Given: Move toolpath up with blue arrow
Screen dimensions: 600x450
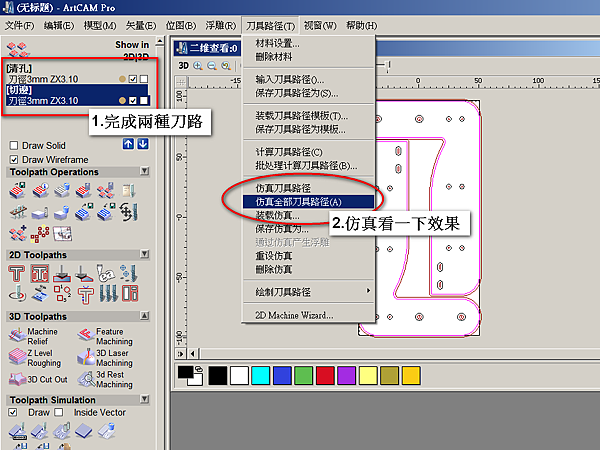Looking at the screenshot, I should (128, 144).
